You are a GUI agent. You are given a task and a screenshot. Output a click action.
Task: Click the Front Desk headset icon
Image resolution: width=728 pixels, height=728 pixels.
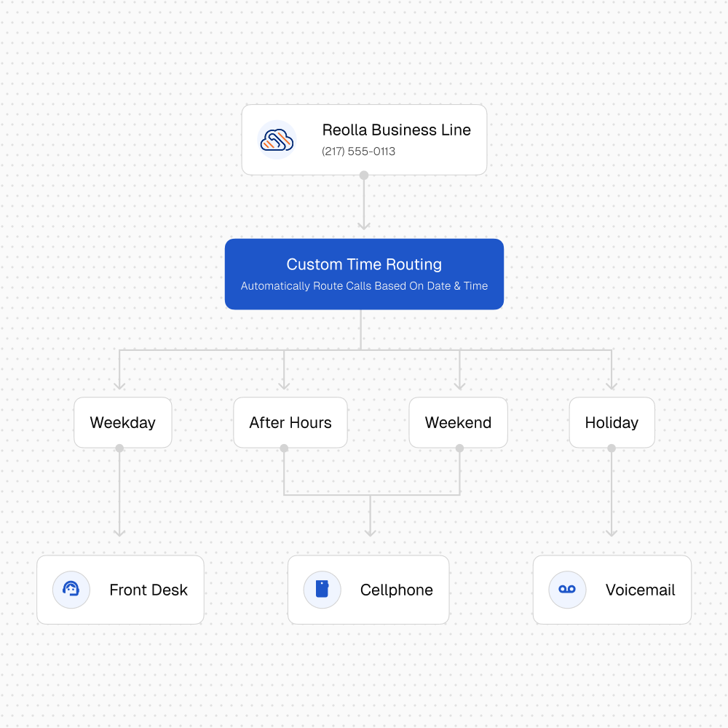71,590
